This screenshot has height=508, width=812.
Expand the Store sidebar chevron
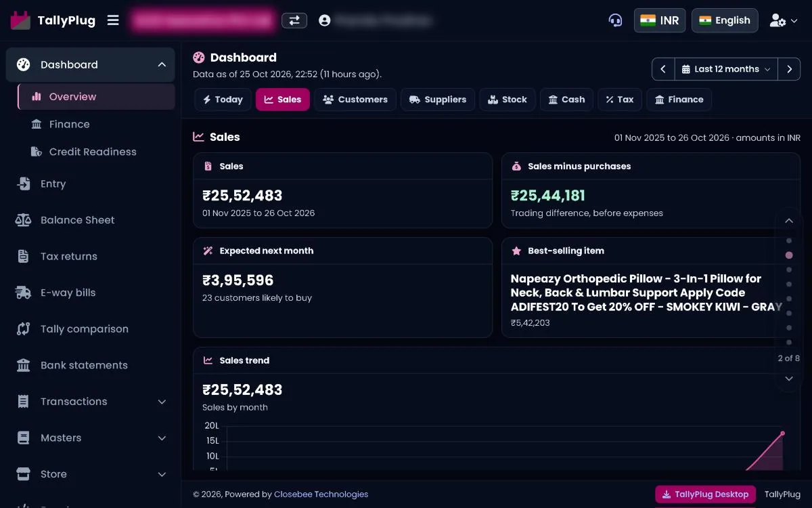pos(162,474)
